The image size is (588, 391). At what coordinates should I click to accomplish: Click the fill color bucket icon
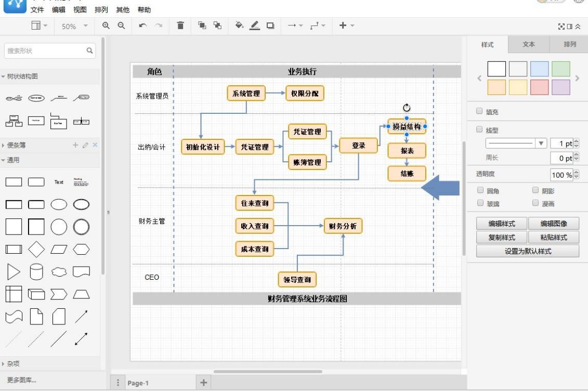tap(239, 25)
